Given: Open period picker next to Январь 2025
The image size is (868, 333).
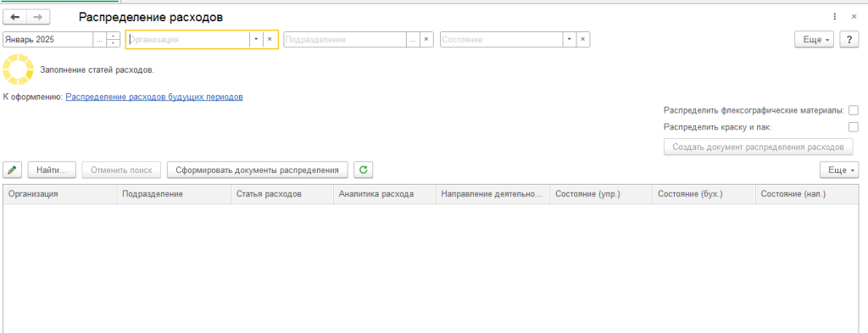Looking at the screenshot, I should click(100, 40).
